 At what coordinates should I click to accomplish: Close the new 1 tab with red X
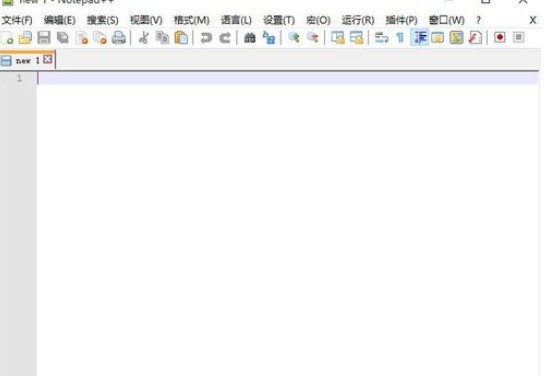pyautogui.click(x=48, y=60)
